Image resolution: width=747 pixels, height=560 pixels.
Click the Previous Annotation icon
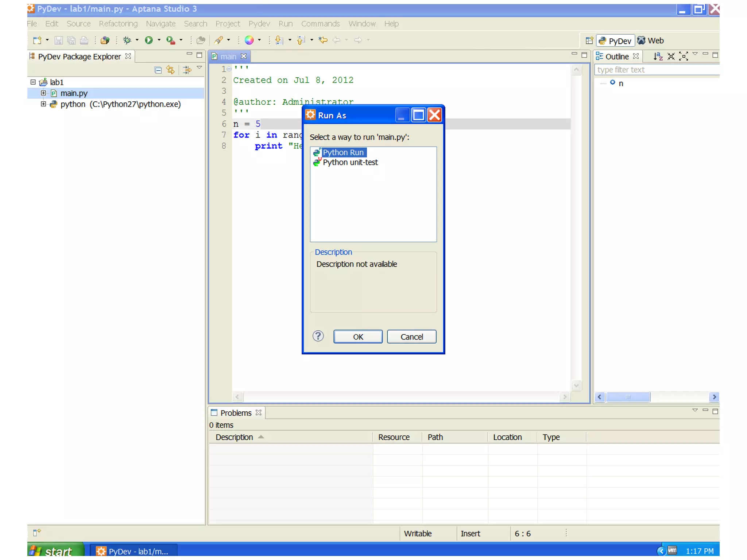[x=301, y=40]
